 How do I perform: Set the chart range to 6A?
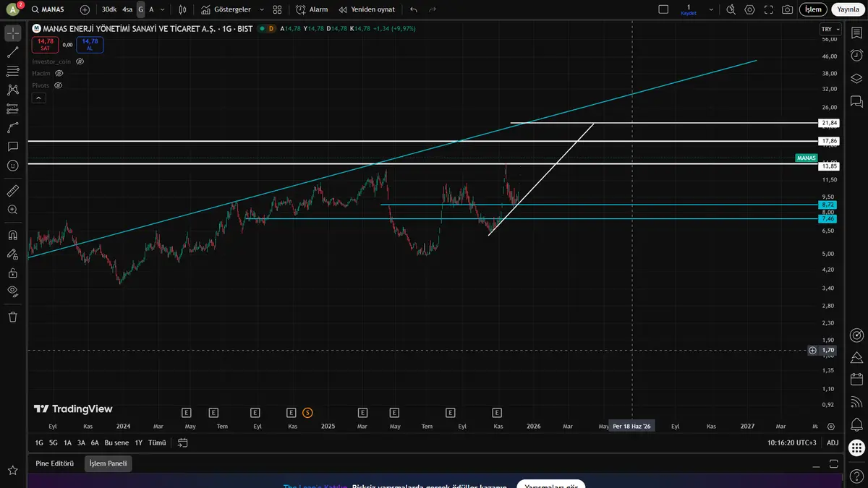pyautogui.click(x=95, y=442)
